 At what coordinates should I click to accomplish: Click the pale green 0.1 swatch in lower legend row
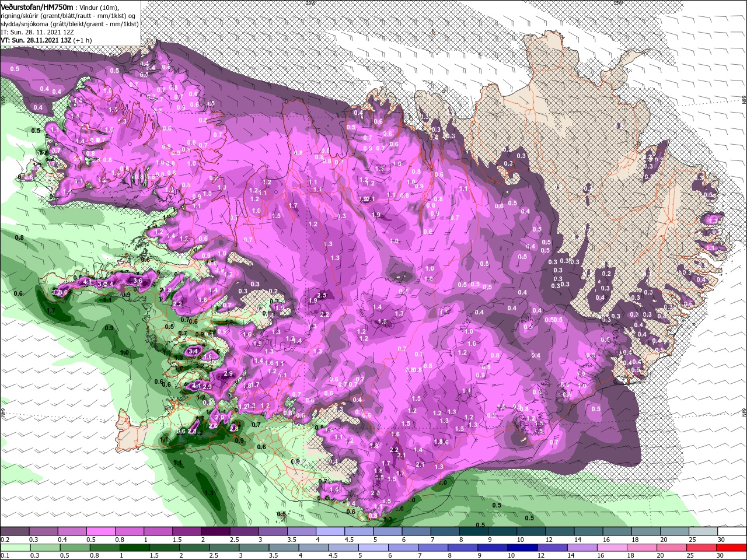click(15, 548)
